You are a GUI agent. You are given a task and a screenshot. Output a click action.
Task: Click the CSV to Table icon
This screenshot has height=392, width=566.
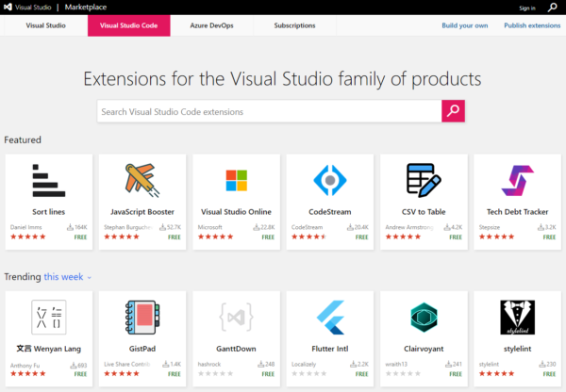[424, 180]
